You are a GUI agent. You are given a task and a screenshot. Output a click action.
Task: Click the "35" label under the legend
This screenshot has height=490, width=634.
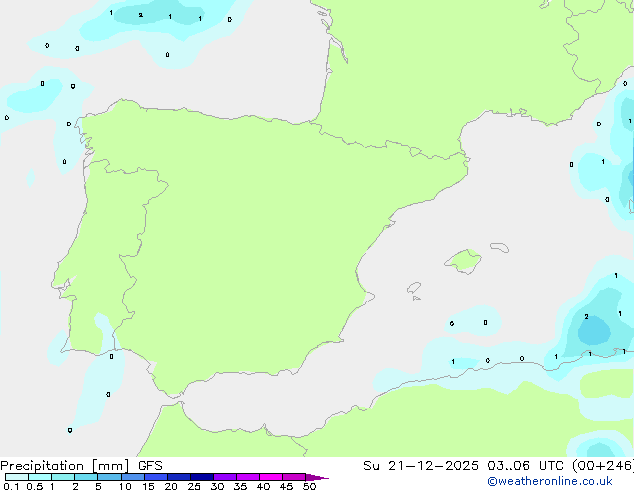pyautogui.click(x=240, y=486)
